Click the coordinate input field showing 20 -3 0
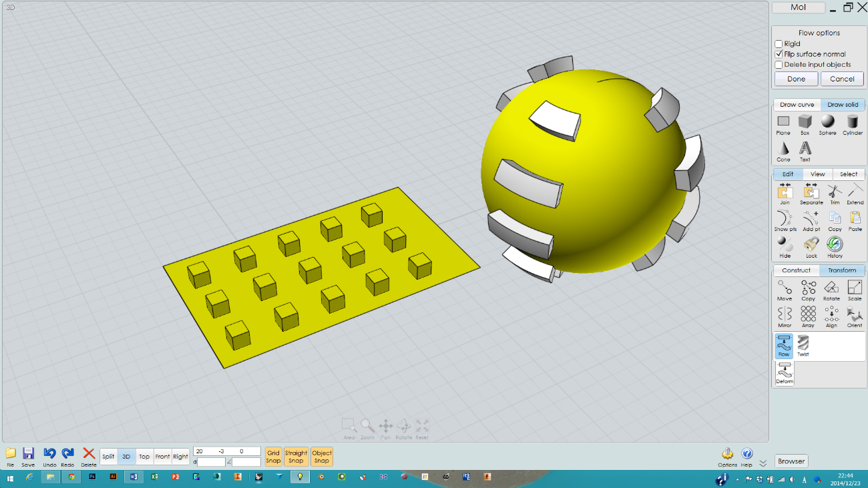Viewport: 868px width, 488px height. pyautogui.click(x=227, y=451)
